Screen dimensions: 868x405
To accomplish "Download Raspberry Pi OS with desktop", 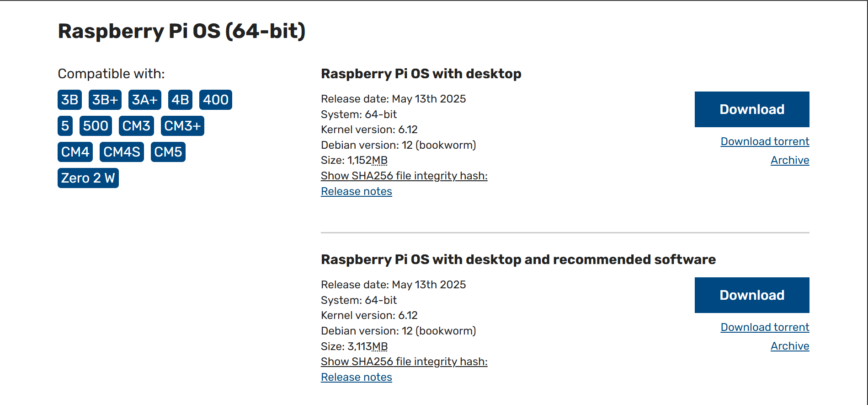I will (x=751, y=109).
